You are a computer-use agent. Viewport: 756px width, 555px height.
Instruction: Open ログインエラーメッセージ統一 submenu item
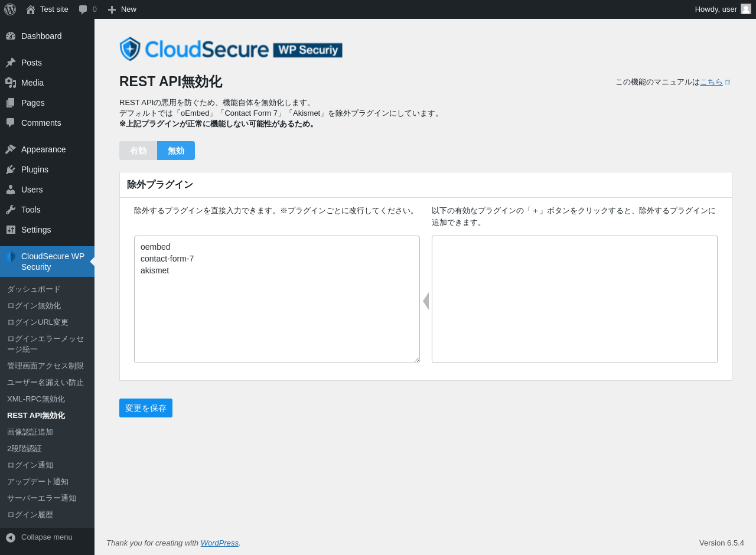[47, 344]
